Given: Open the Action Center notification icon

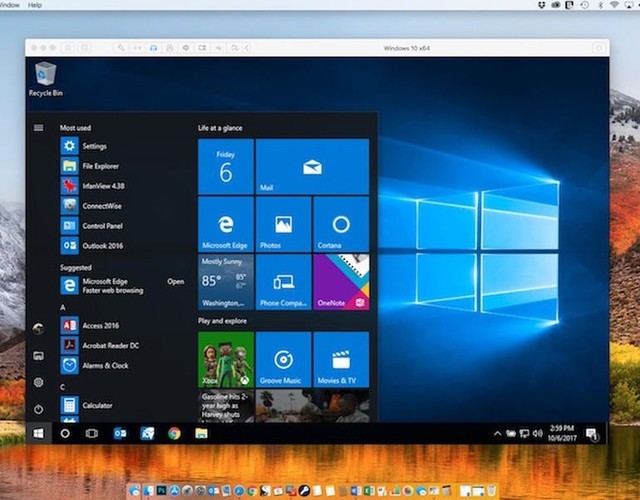Looking at the screenshot, I should tap(592, 434).
